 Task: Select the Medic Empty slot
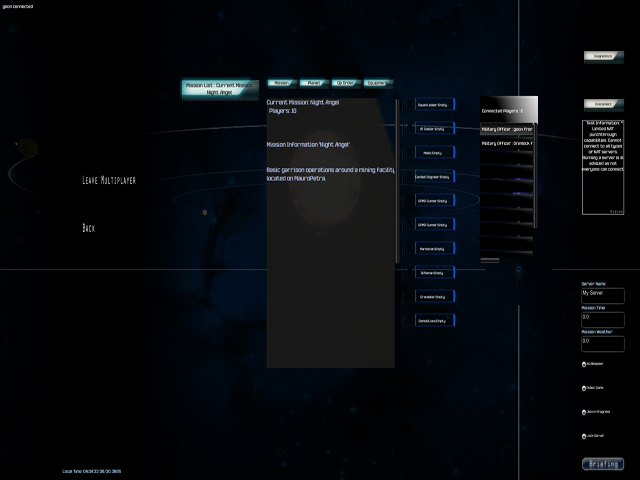[435, 153]
